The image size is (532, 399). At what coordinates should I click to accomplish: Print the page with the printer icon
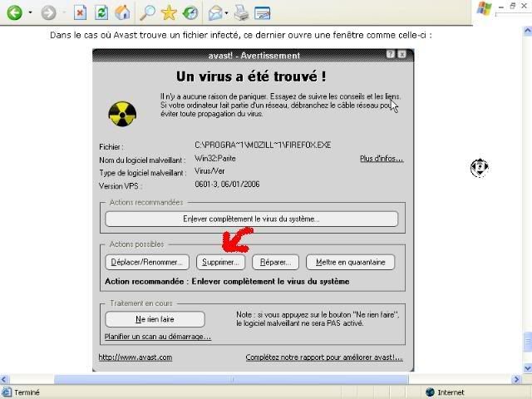click(x=242, y=13)
